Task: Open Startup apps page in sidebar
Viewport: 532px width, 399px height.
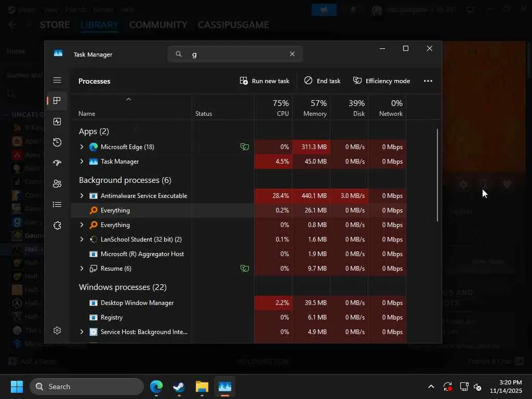Action: [x=57, y=163]
